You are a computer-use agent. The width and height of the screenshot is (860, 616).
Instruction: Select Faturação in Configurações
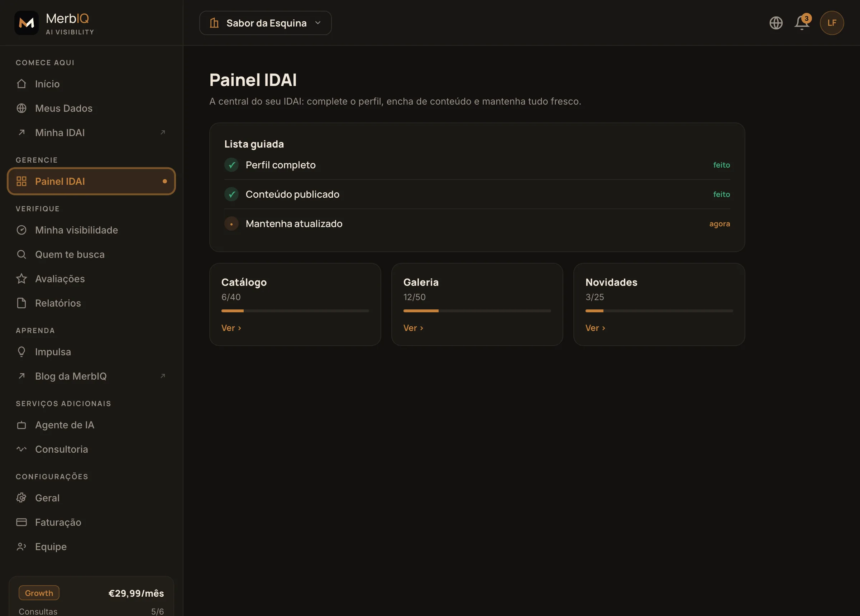coord(91,522)
